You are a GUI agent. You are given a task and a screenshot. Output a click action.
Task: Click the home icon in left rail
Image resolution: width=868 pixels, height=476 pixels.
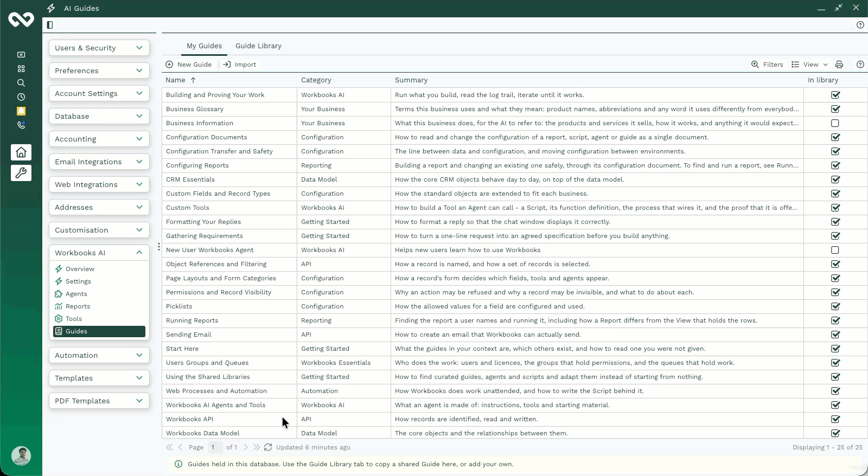click(21, 152)
